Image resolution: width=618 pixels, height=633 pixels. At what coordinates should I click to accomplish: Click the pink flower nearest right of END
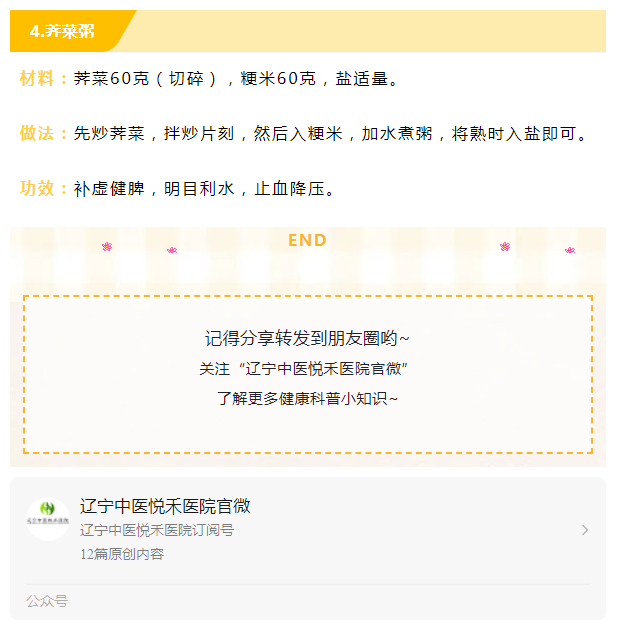505,246
